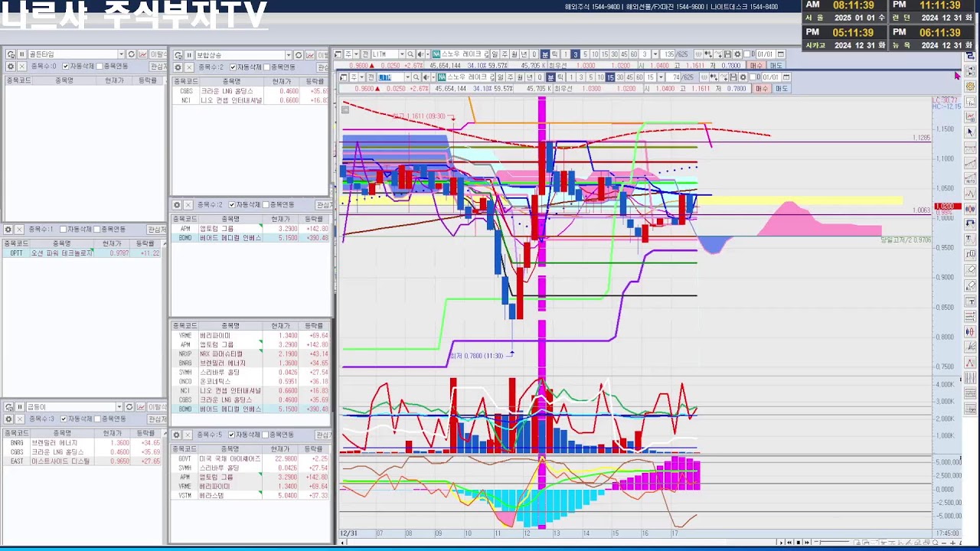This screenshot has width=980, height=551.
Task: Select 60 minute interval in lower chart toolbar
Action: point(639,77)
